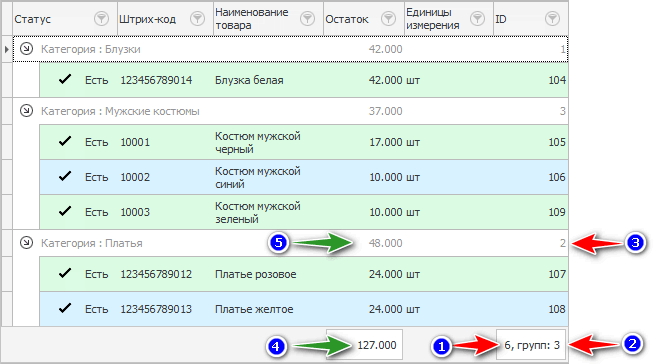Sort by Штрих-код column header
The image size is (656, 364).
click(147, 19)
